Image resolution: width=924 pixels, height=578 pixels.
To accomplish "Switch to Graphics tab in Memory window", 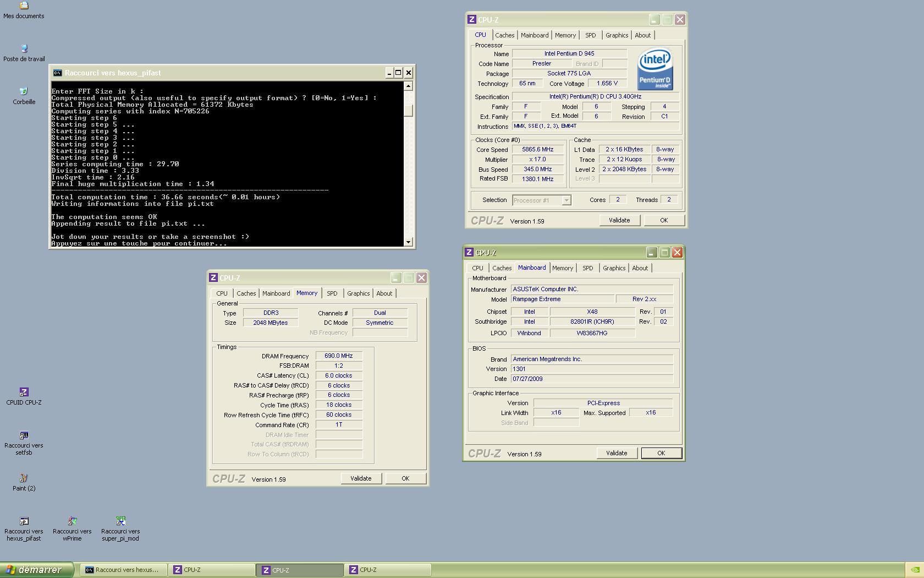I will point(358,293).
